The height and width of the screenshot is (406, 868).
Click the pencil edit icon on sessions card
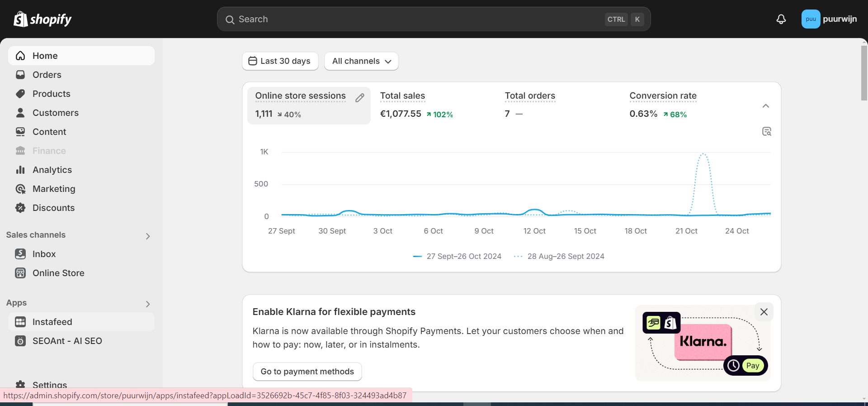(x=359, y=98)
